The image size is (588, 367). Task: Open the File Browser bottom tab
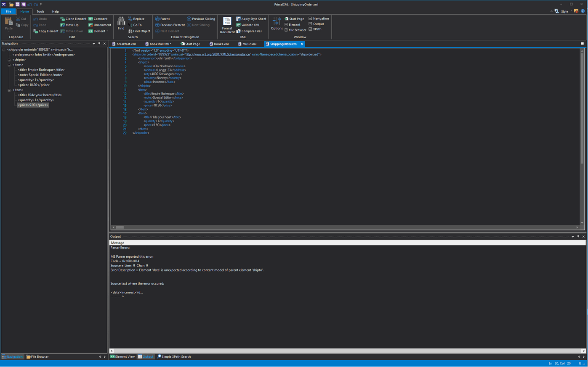37,357
